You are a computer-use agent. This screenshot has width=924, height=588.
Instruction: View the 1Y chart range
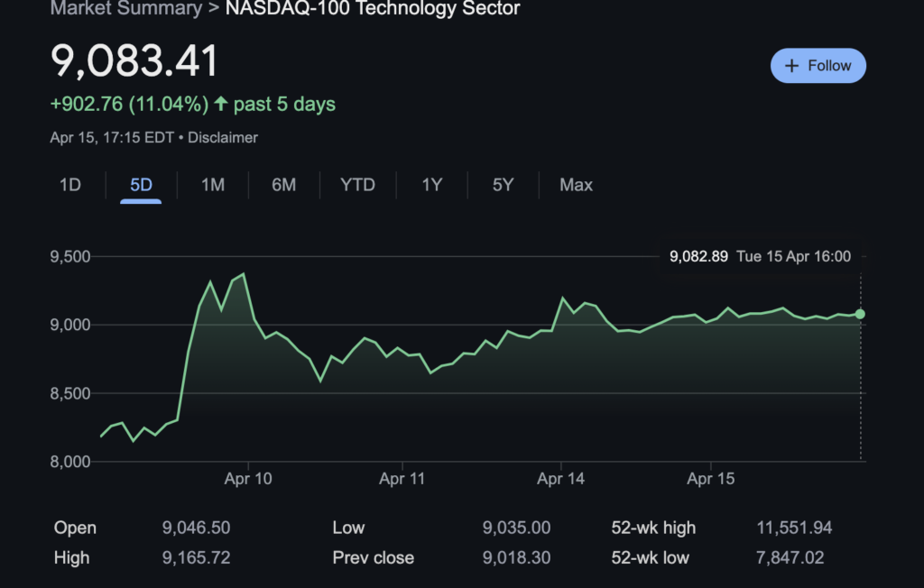tap(432, 185)
